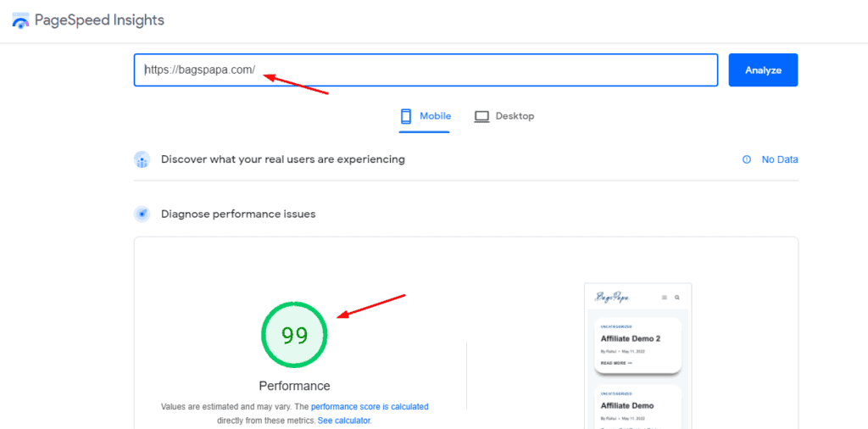The image size is (868, 429).
Task: Open the "See calculator" link
Action: (343, 421)
